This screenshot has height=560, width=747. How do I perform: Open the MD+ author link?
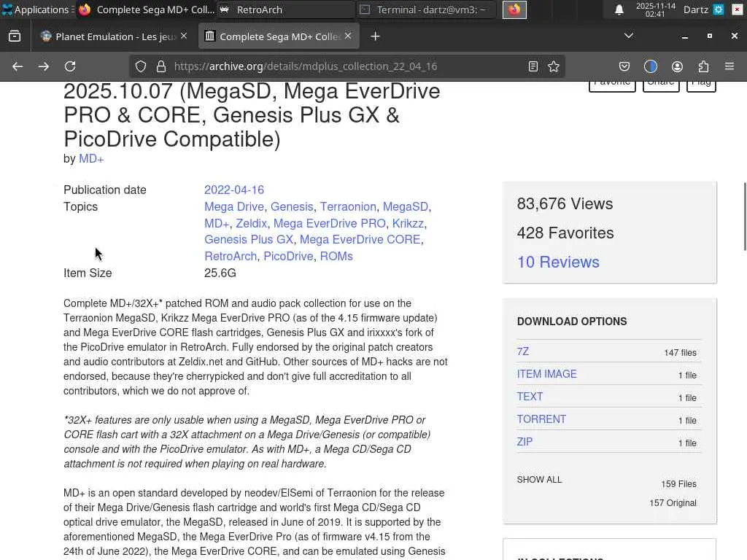[x=91, y=159]
